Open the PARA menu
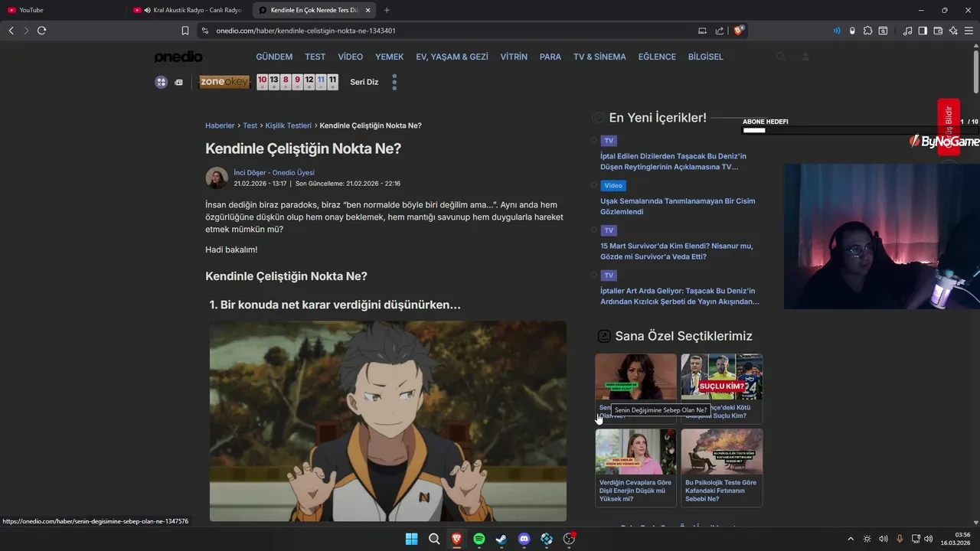980x551 pixels. coord(550,57)
